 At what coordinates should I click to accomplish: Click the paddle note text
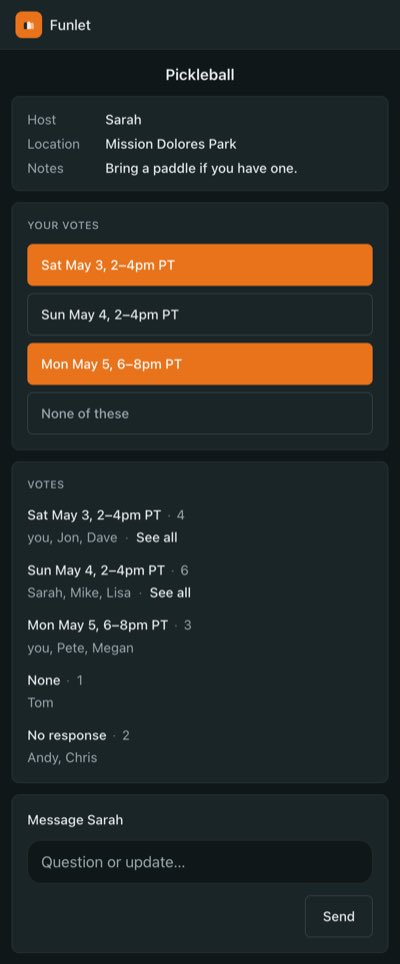click(201, 168)
